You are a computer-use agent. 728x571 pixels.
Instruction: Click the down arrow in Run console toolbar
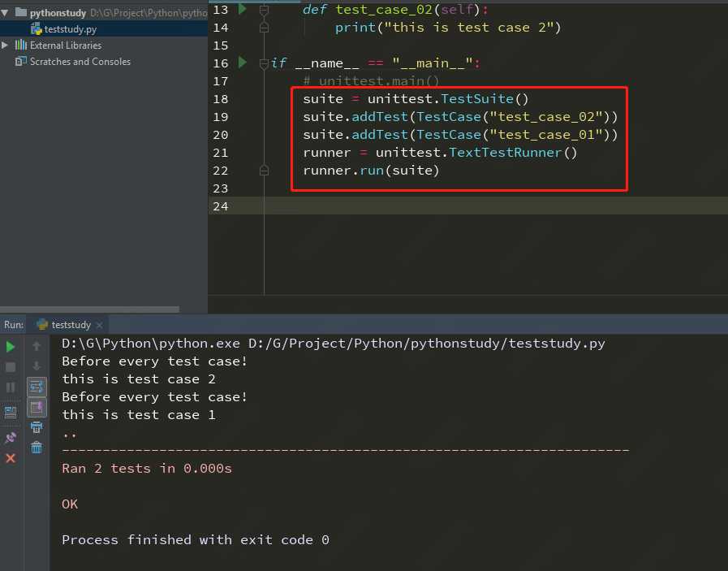[37, 366]
